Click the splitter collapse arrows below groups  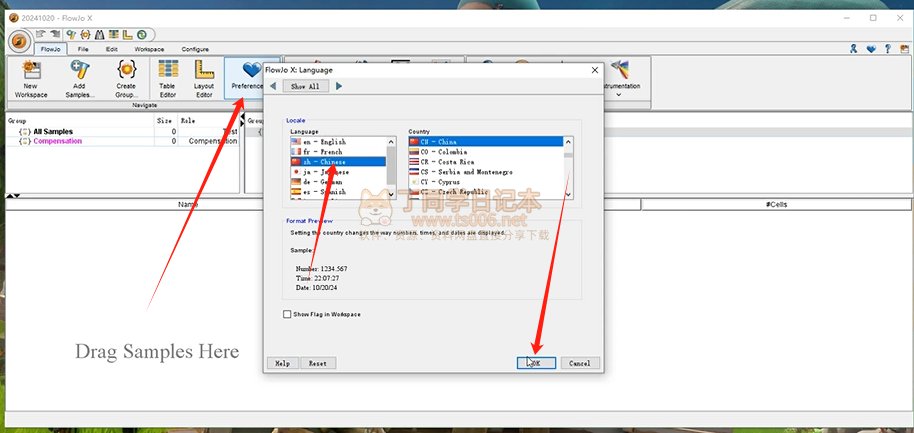pos(12,196)
